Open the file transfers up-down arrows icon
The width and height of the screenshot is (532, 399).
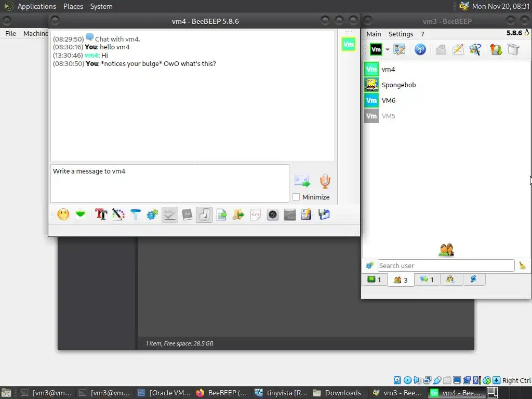click(x=496, y=49)
